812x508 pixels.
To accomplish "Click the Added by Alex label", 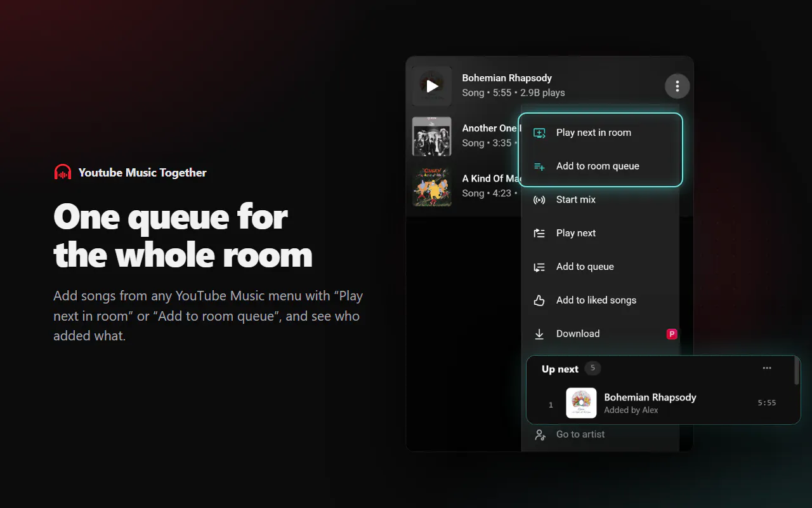I will (x=631, y=410).
